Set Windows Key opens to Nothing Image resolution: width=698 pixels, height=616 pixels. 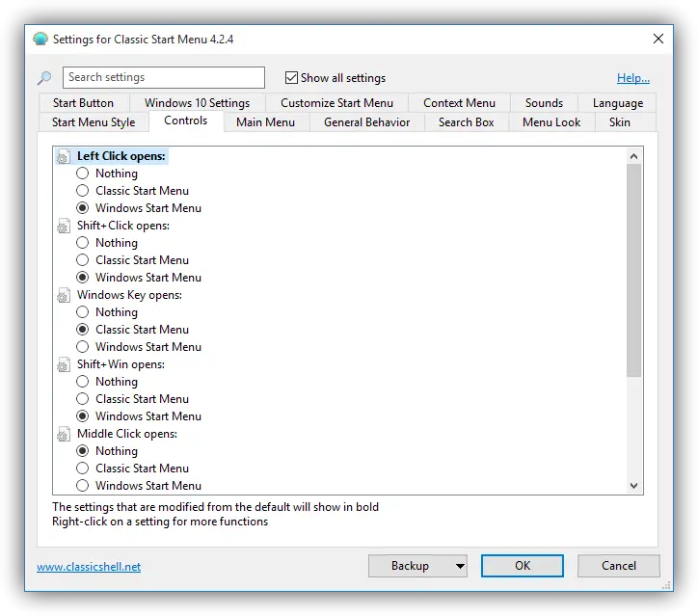click(82, 312)
